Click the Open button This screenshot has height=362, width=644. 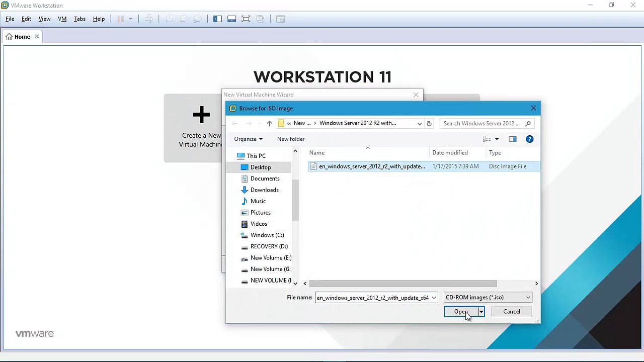(461, 312)
